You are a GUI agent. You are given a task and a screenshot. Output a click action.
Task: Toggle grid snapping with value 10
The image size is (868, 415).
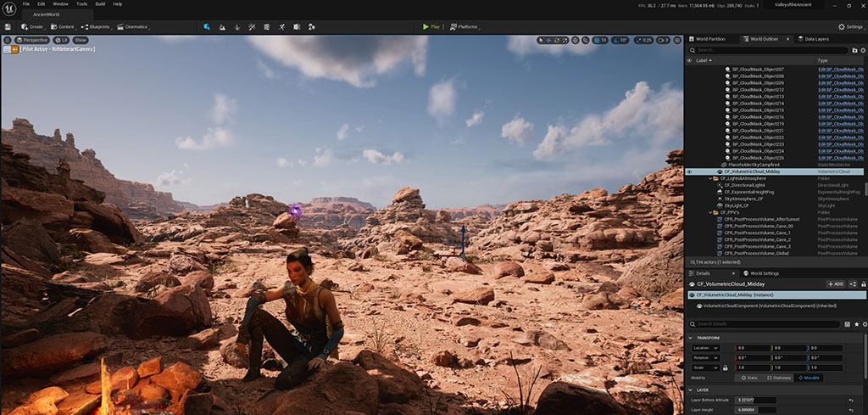pos(601,40)
